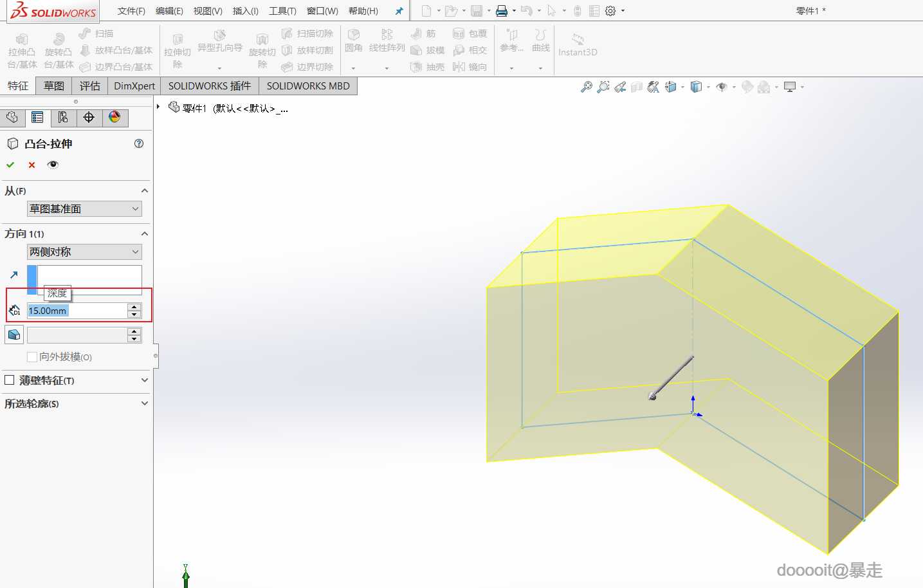Open the 帮助(H) menu
Viewport: 923px width, 588px height.
[363, 11]
